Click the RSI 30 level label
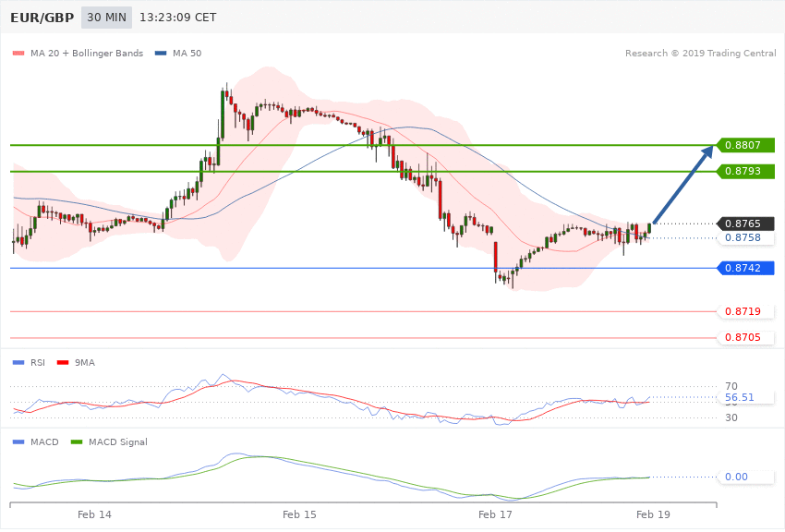Viewport: 785px width, 532px height. point(731,417)
